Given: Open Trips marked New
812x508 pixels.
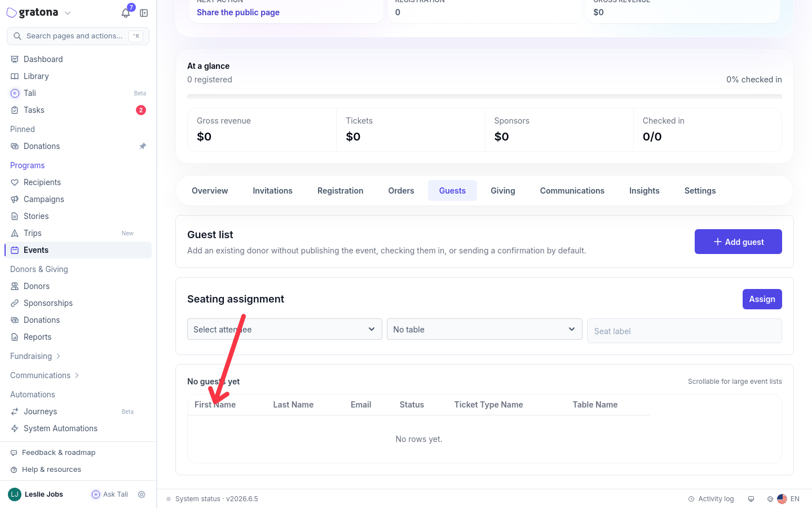Looking at the screenshot, I should click(78, 233).
